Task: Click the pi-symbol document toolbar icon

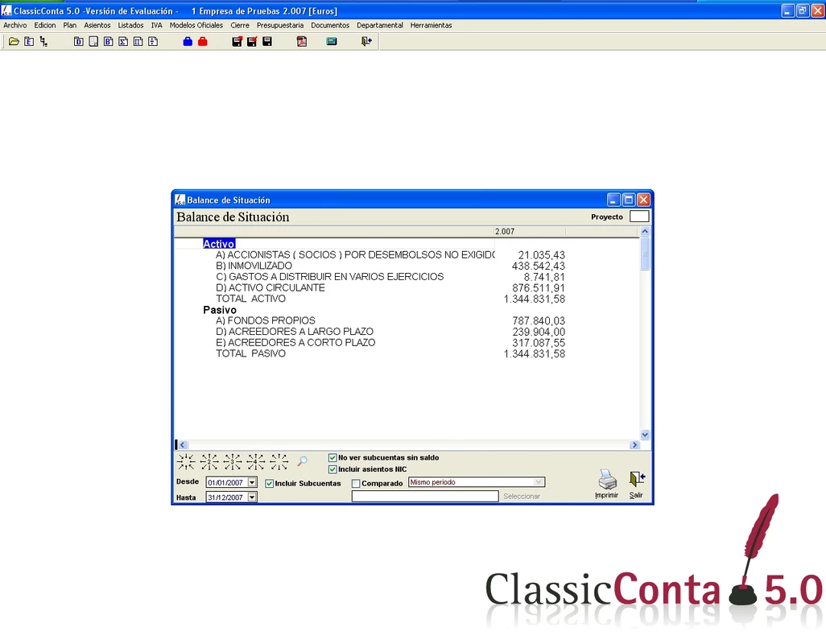Action: pos(138,42)
